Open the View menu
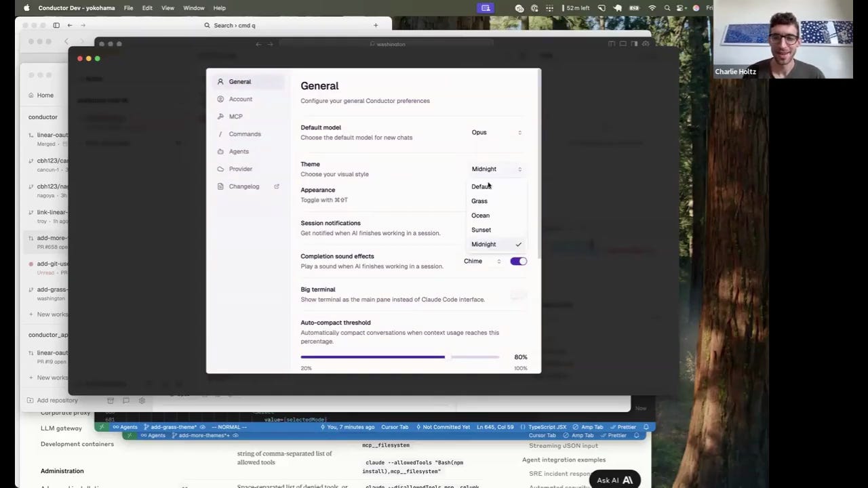Viewport: 868px width, 488px height. (x=167, y=7)
